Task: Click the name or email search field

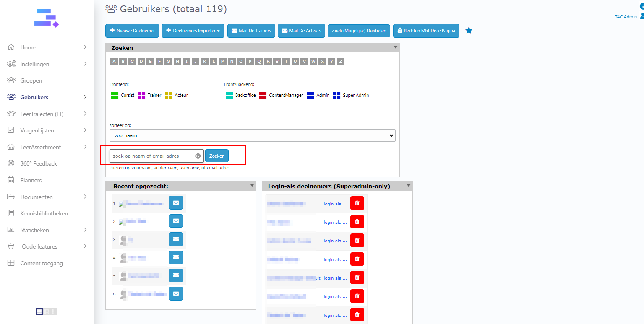Action: 152,156
